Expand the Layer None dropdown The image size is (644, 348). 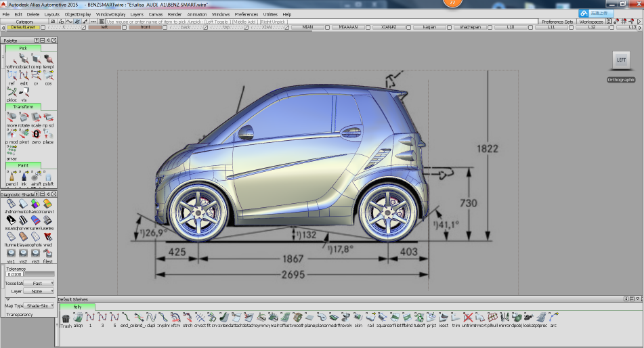coord(39,291)
